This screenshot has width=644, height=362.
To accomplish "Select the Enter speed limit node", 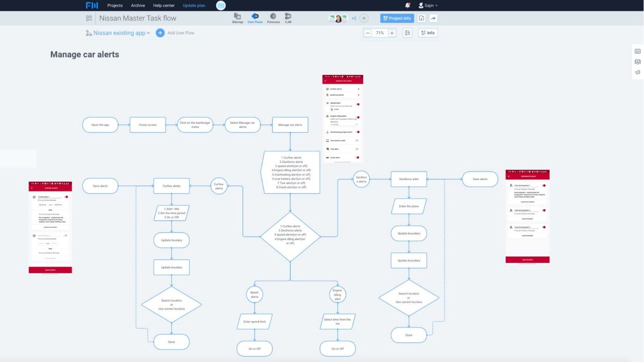I will tap(255, 322).
